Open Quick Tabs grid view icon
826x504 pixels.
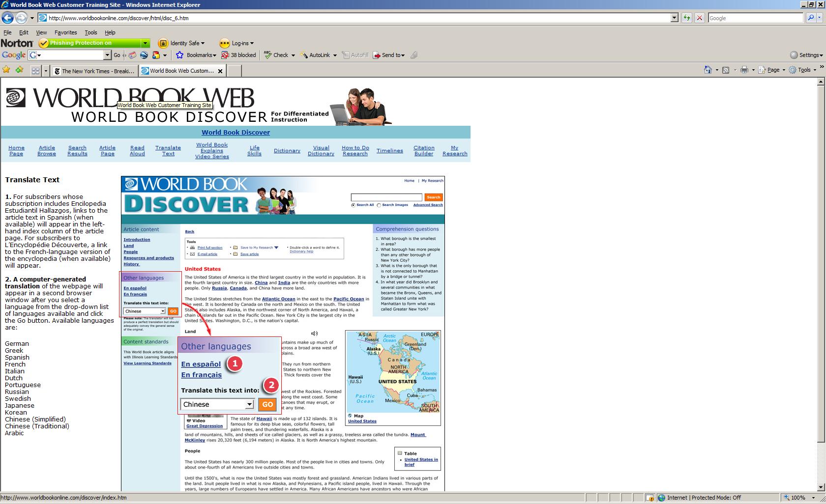[x=35, y=71]
